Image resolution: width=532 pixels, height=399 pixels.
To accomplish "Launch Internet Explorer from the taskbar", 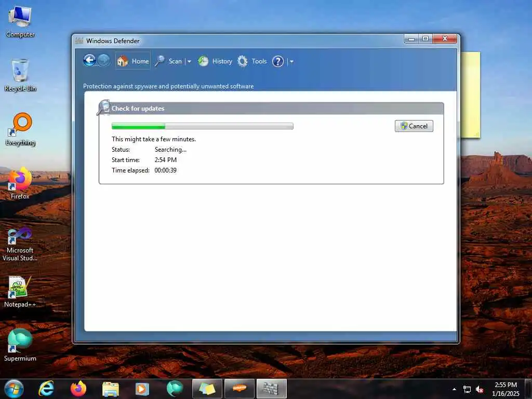I will 46,389.
